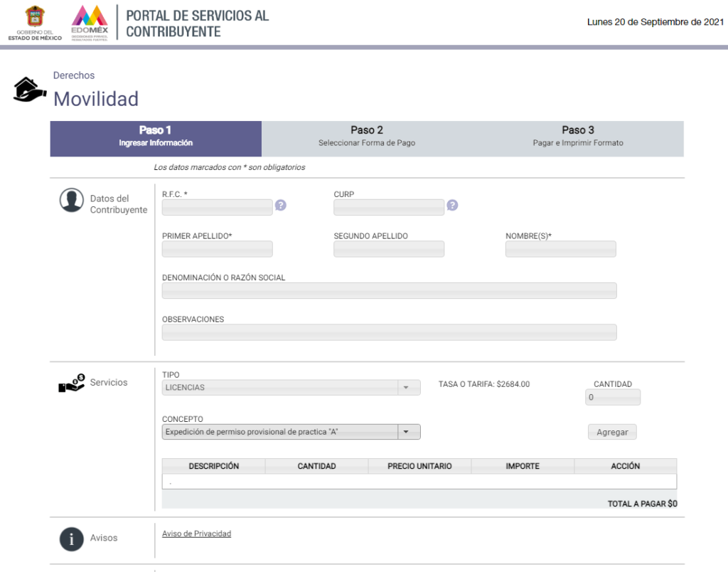Expand the CONCEPTO dropdown arrow
Viewport: 728px width, 572px height.
pyautogui.click(x=407, y=432)
